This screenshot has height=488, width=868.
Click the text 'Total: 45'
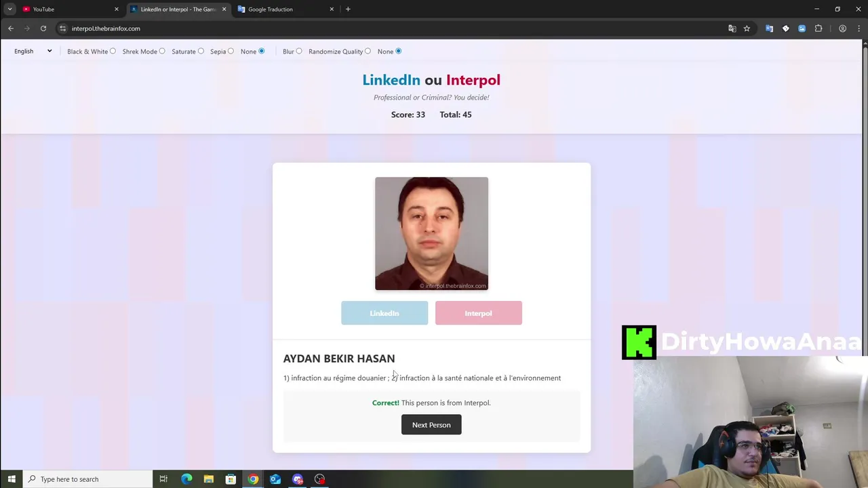456,115
